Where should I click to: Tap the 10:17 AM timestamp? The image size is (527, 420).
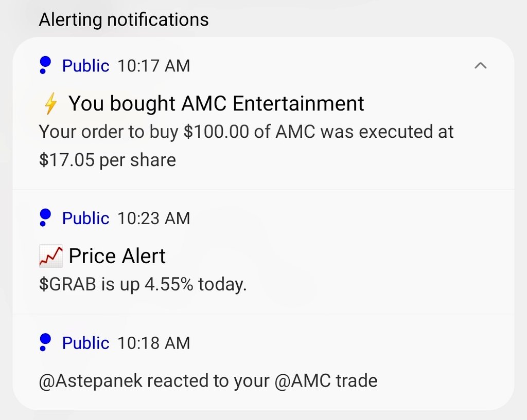(153, 65)
